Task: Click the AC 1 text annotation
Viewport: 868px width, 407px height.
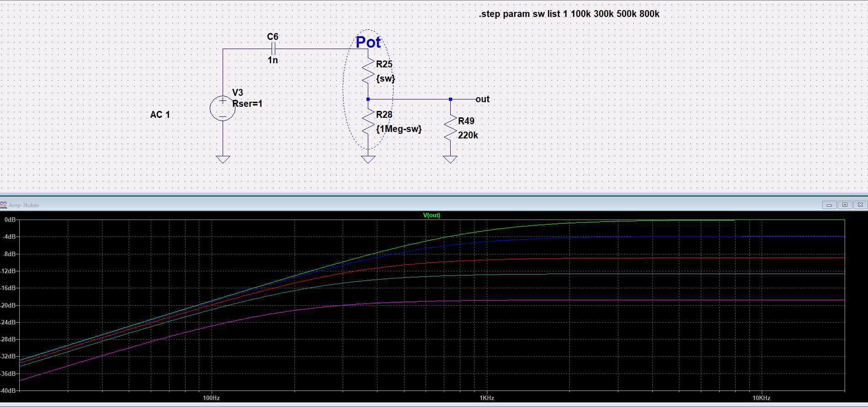Action: pyautogui.click(x=160, y=115)
